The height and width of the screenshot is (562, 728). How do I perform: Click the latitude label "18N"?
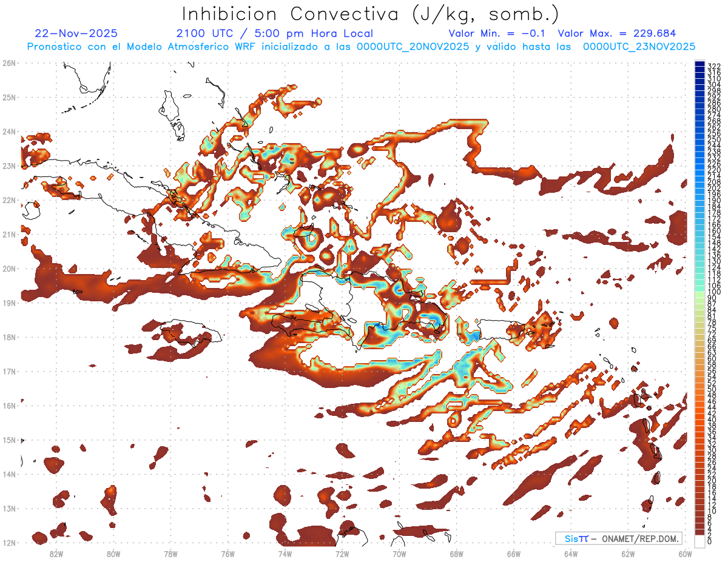tap(8, 337)
